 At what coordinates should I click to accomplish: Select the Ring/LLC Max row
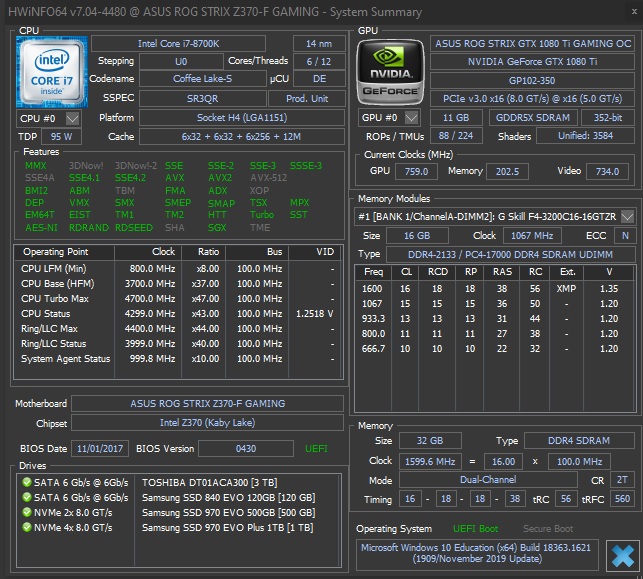(x=178, y=329)
